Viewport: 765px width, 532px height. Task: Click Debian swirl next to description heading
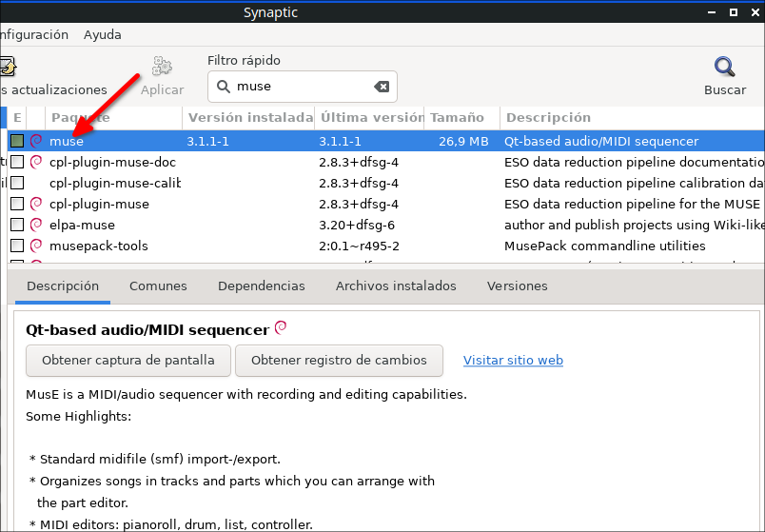[x=281, y=328]
